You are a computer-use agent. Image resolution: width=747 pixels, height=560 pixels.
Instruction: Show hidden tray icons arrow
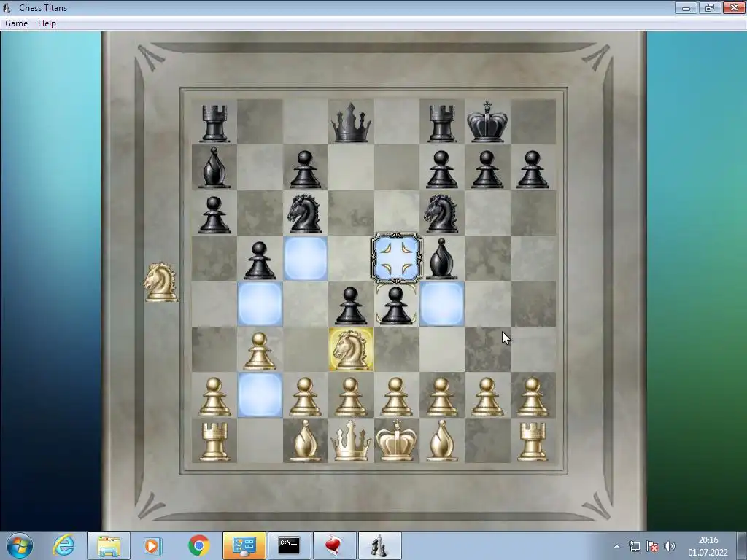pos(616,546)
